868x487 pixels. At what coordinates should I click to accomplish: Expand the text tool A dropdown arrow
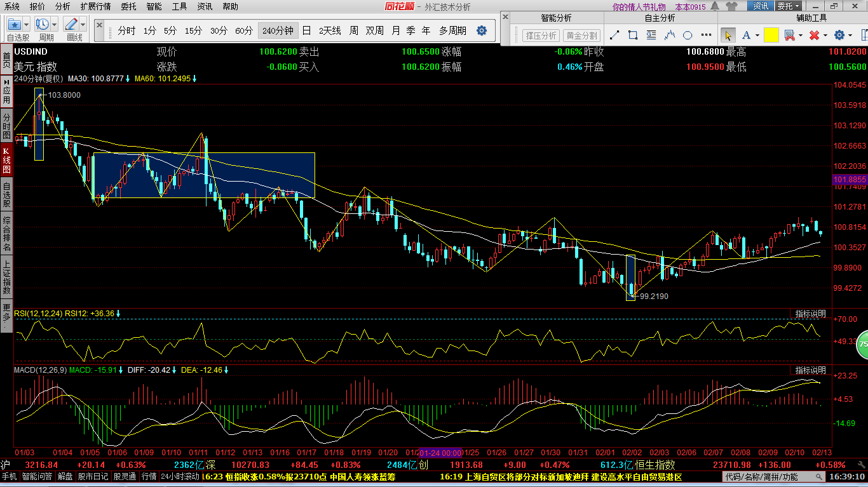tap(757, 36)
